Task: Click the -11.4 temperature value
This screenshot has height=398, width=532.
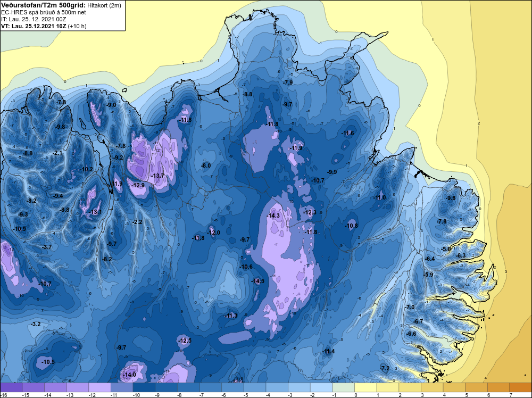Action: click(328, 351)
